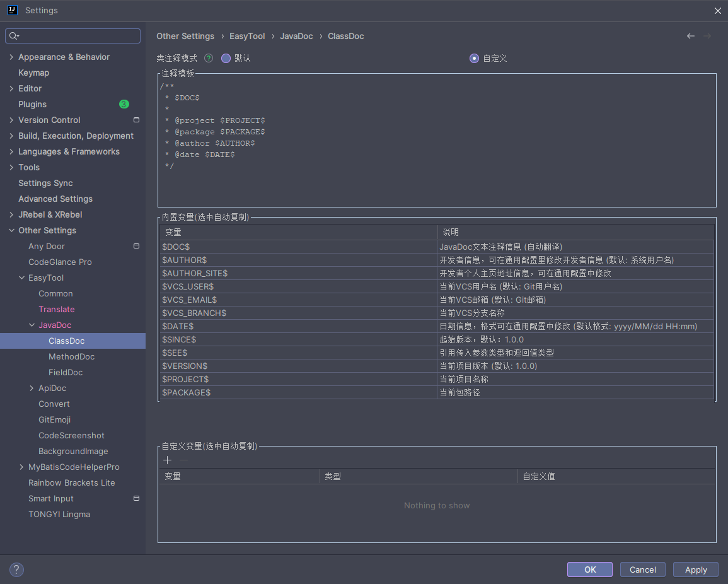
Task: Expand the MyBatisCodeHelperPro node
Action: (21, 467)
